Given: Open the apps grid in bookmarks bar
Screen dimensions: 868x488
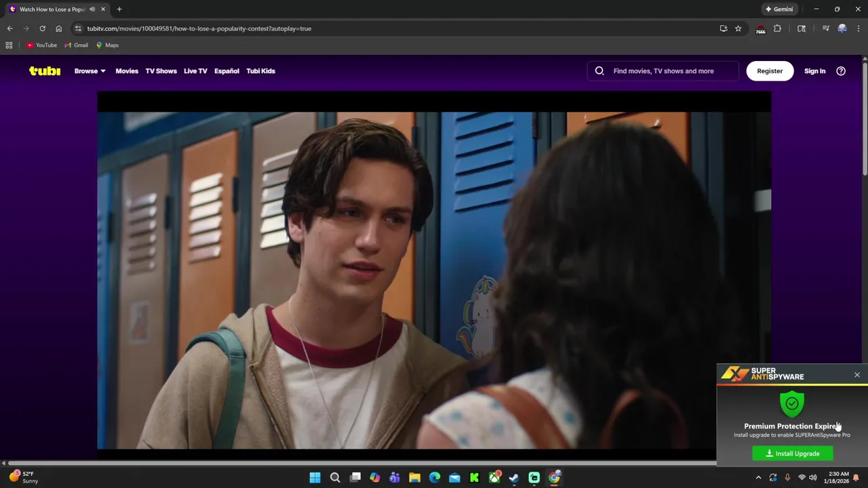Looking at the screenshot, I should 9,45.
